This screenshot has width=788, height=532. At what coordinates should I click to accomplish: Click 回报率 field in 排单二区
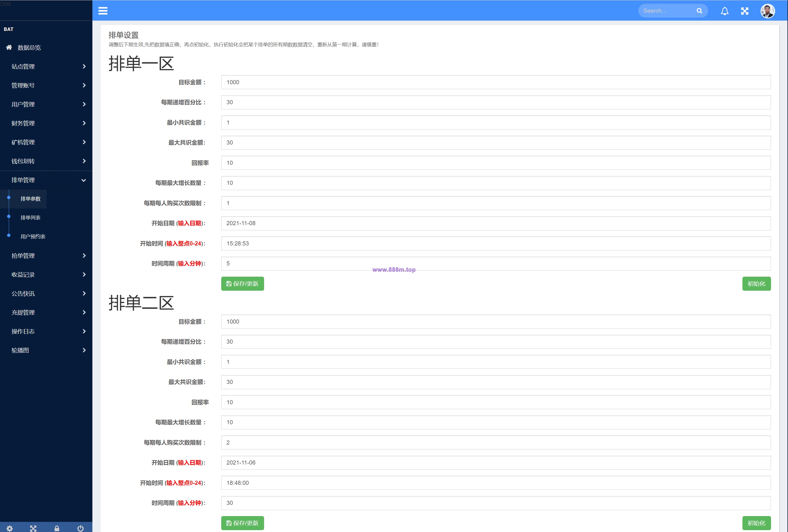[x=496, y=403]
